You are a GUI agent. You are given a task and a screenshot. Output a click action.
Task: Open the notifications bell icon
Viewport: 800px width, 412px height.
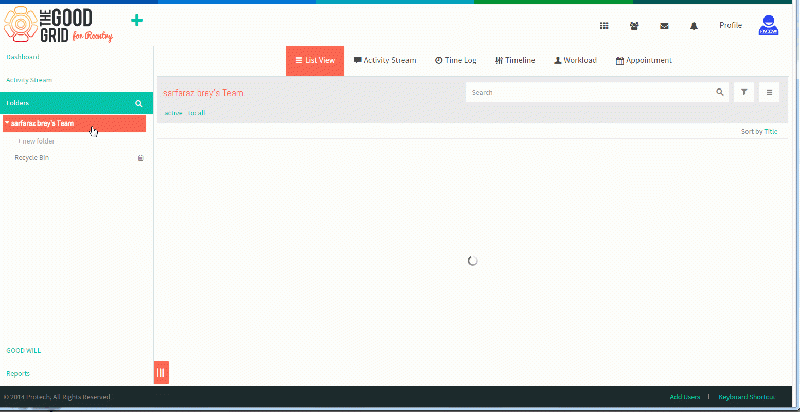[x=694, y=26]
